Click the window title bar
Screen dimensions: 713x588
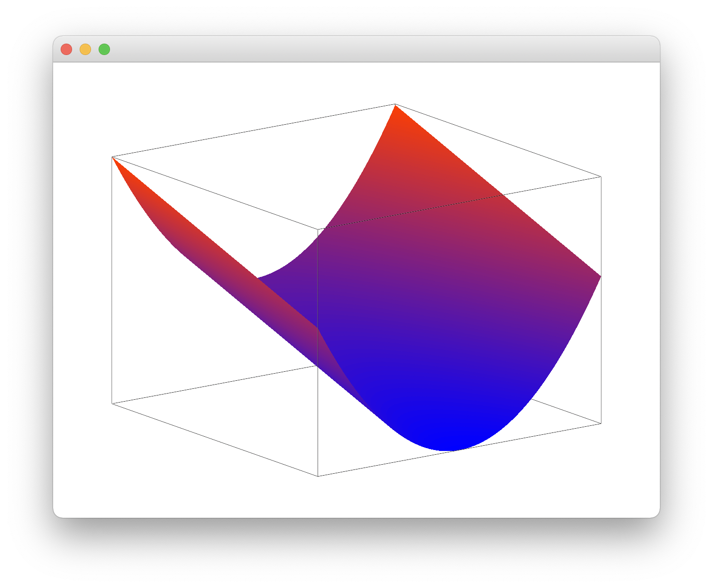356,49
